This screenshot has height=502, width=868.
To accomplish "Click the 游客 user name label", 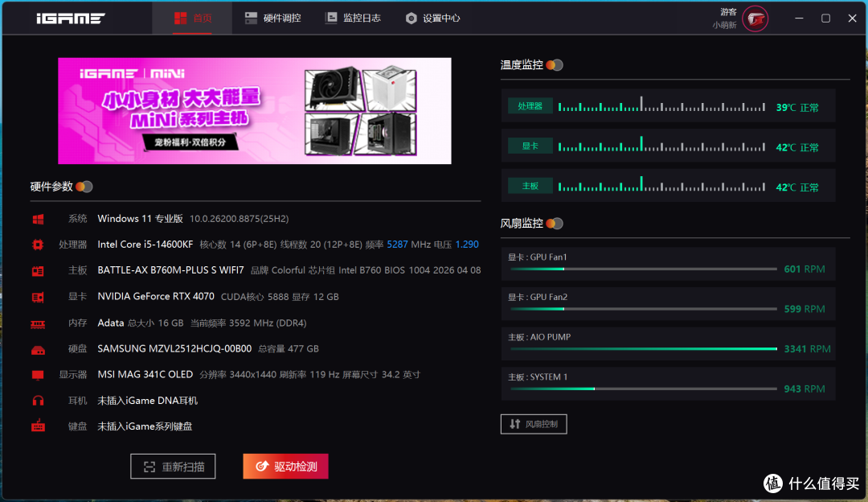I will point(728,11).
